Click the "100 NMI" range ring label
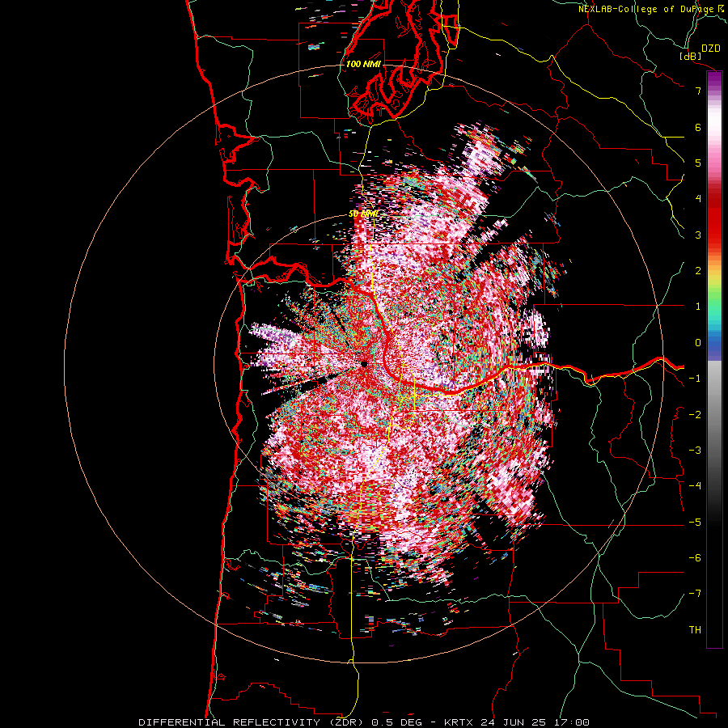The image size is (728, 728). coord(363,64)
